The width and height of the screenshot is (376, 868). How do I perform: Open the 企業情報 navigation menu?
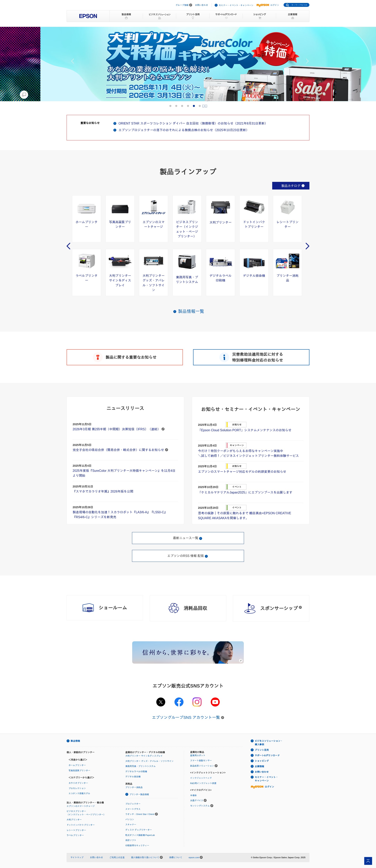[292, 16]
